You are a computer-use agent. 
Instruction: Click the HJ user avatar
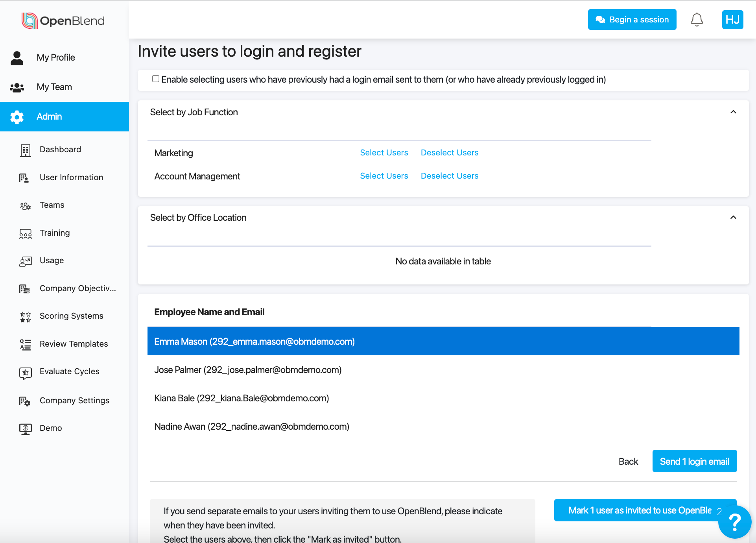tap(732, 20)
